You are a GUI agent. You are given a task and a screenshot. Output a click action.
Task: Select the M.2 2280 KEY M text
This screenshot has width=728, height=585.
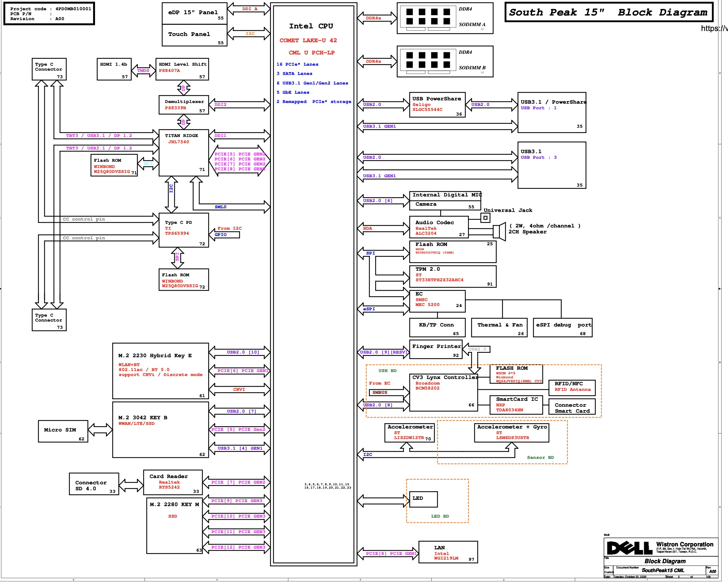tap(174, 504)
